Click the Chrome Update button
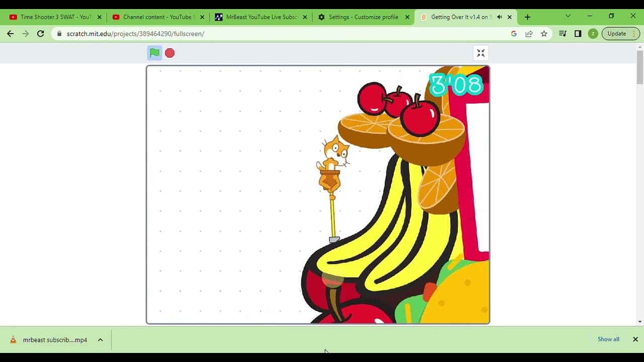 (x=616, y=34)
